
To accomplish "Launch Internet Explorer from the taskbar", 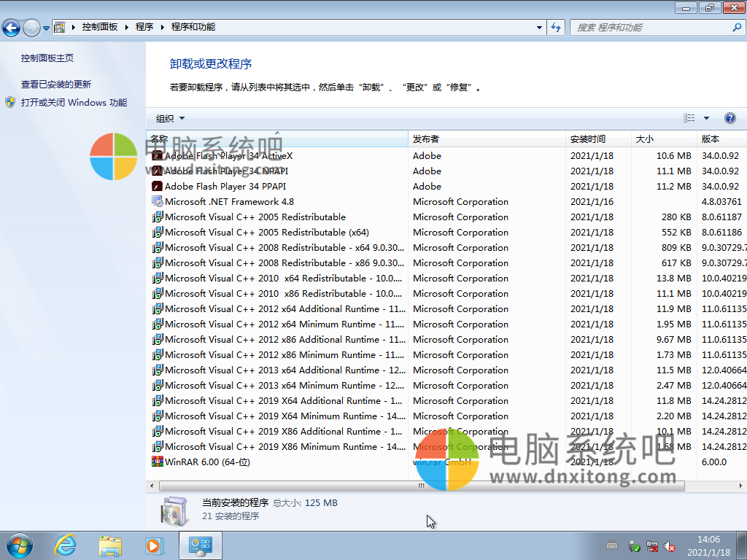I will coord(65,545).
